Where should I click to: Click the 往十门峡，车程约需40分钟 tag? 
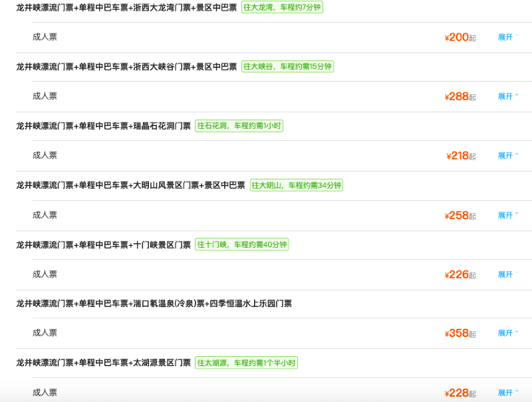(241, 245)
